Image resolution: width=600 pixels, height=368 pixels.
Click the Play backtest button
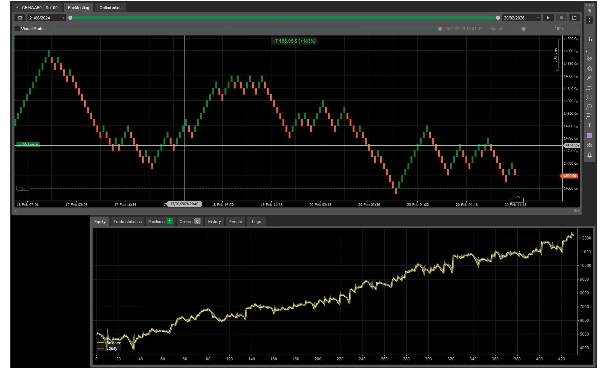548,18
